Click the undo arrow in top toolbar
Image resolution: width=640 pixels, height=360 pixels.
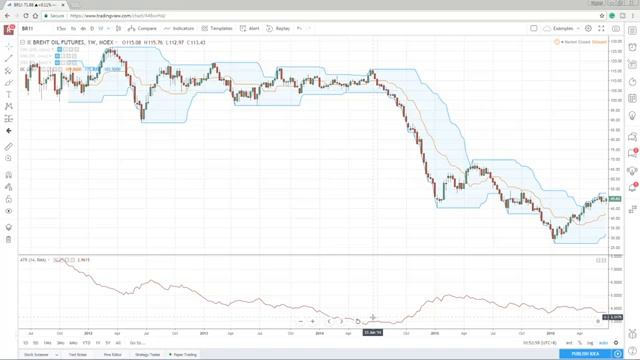(299, 29)
